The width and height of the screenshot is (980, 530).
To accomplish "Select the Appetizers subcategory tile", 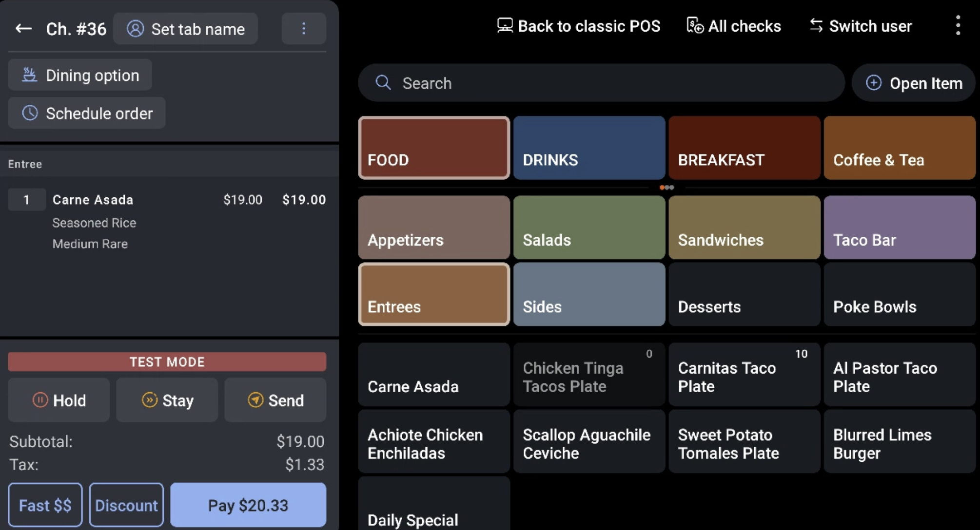I will 433,227.
